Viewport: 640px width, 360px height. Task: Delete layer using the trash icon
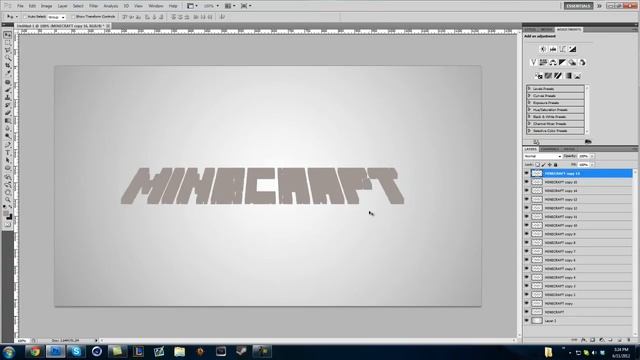click(628, 340)
